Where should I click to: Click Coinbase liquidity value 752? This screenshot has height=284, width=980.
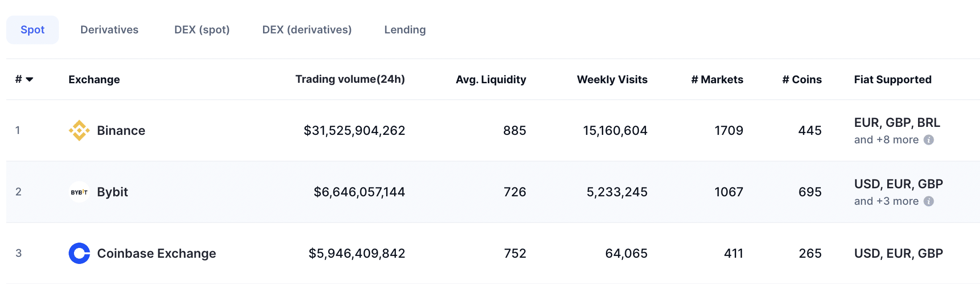point(515,253)
